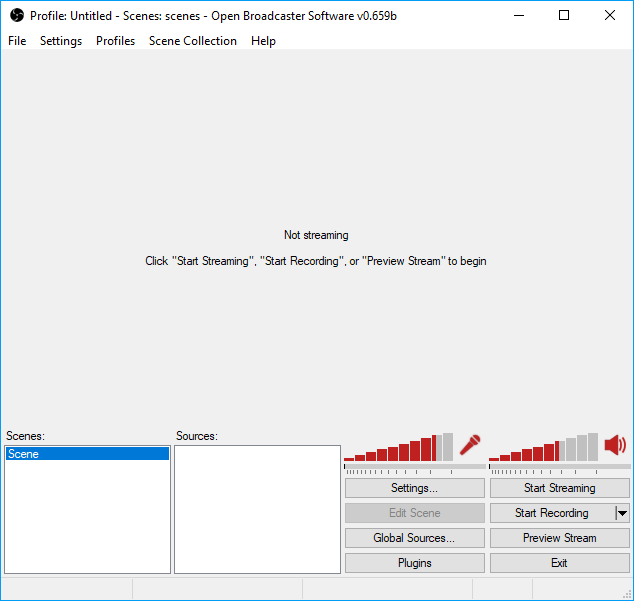Click the Start Streaming button
634x601 pixels.
(x=560, y=488)
